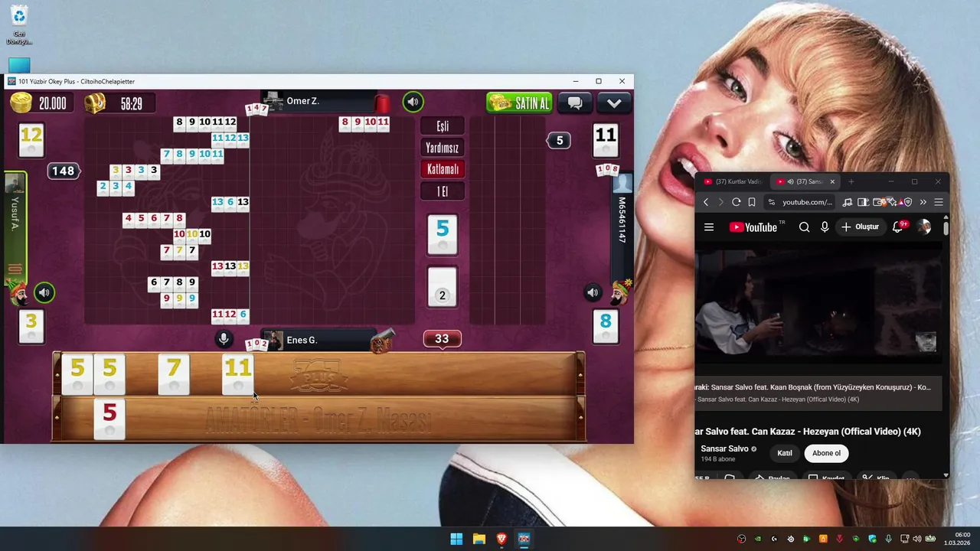Click Yusuf A. player avatar on the left
Screen dimensions: 980x551
[x=15, y=183]
